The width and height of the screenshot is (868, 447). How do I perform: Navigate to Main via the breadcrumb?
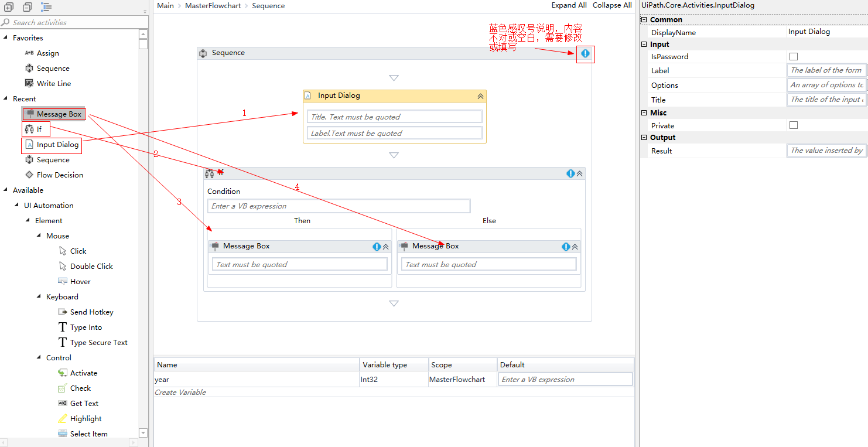pos(165,5)
